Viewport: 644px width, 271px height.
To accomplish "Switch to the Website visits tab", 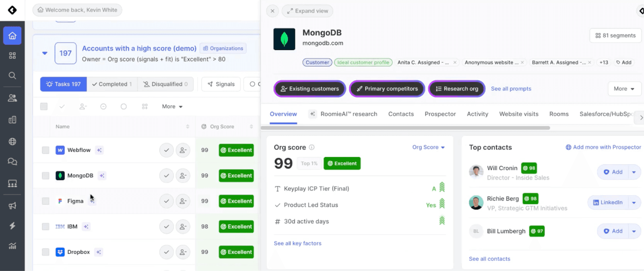I will click(x=519, y=114).
